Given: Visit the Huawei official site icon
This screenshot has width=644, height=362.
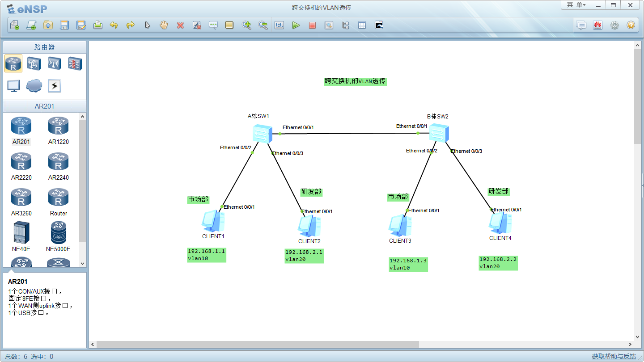Looking at the screenshot, I should tap(598, 25).
